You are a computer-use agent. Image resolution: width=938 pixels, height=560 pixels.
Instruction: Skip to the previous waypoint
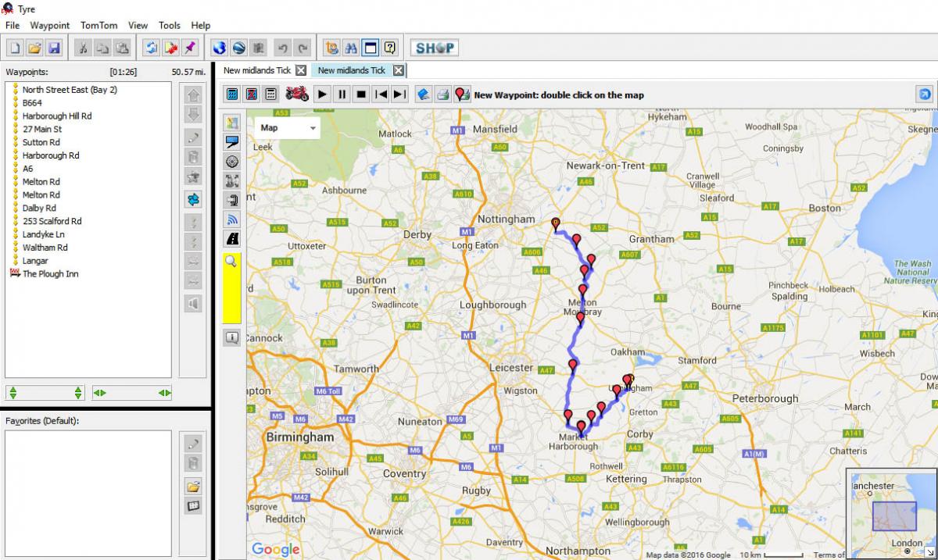click(381, 95)
